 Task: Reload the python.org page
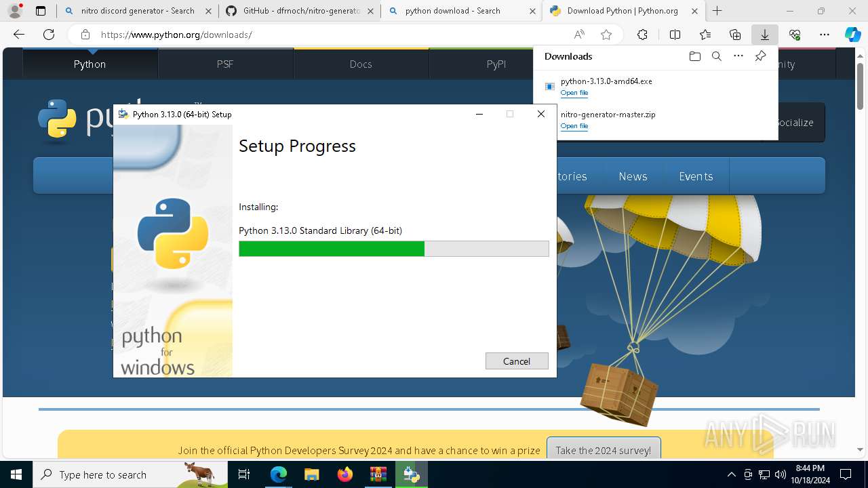coord(49,35)
